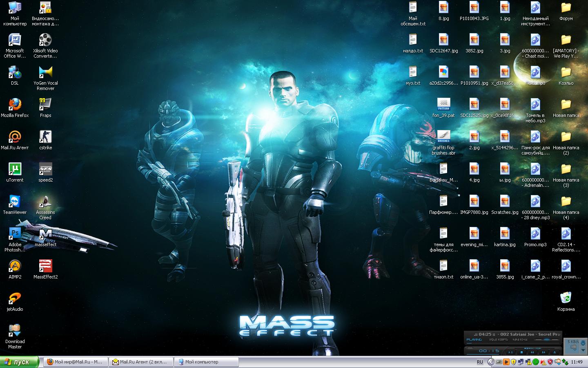The image size is (588, 368).
Task: Open AIMP2 player shortcut
Action: [15, 269]
